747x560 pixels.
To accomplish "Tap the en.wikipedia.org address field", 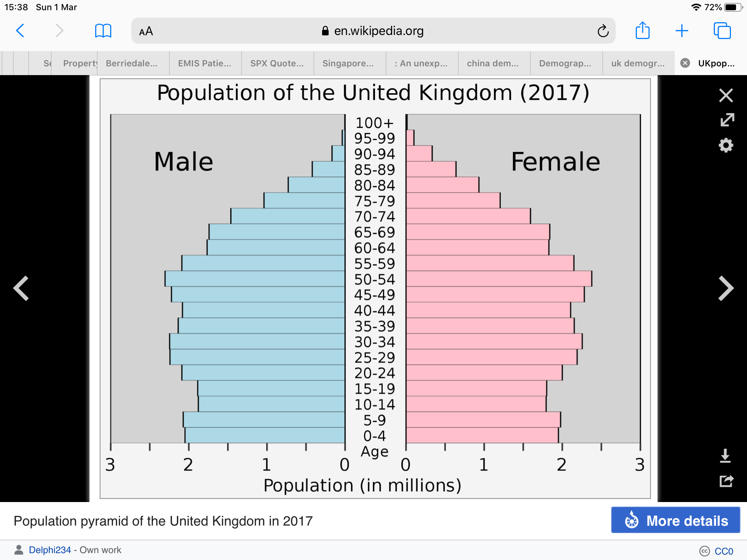I will coord(372,31).
